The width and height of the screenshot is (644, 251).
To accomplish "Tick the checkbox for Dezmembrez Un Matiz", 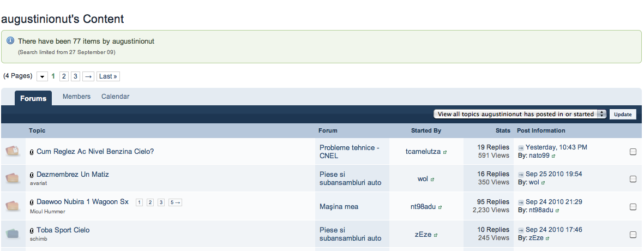I will pyautogui.click(x=633, y=178).
